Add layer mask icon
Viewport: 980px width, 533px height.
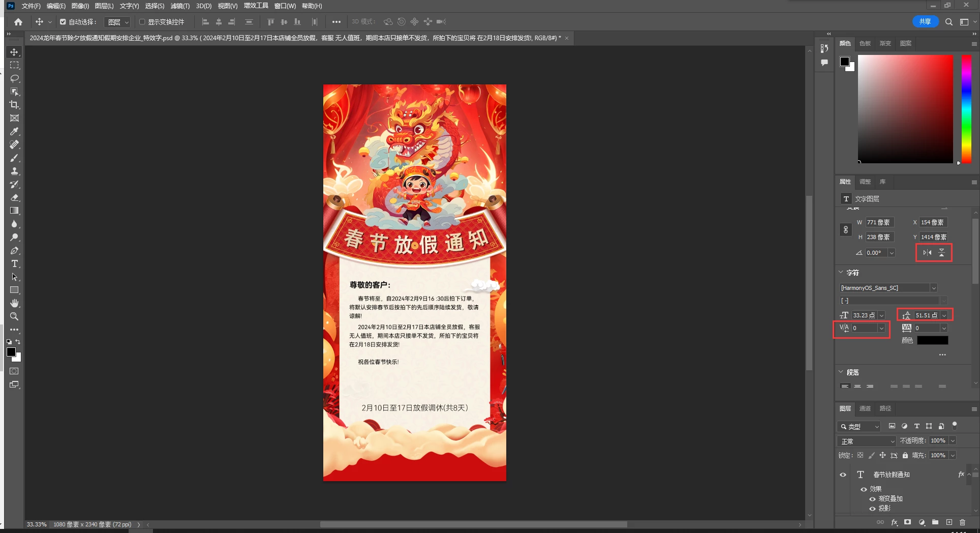907,522
